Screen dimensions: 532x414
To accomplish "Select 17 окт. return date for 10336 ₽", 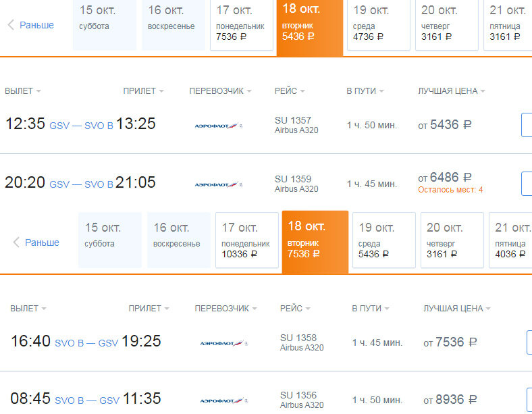I will click(x=247, y=240).
